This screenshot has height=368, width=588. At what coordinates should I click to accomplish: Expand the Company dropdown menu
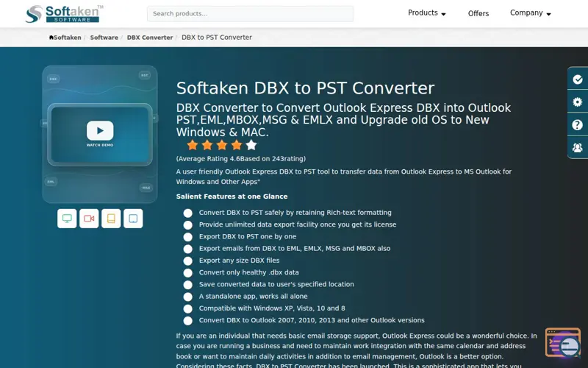click(530, 13)
